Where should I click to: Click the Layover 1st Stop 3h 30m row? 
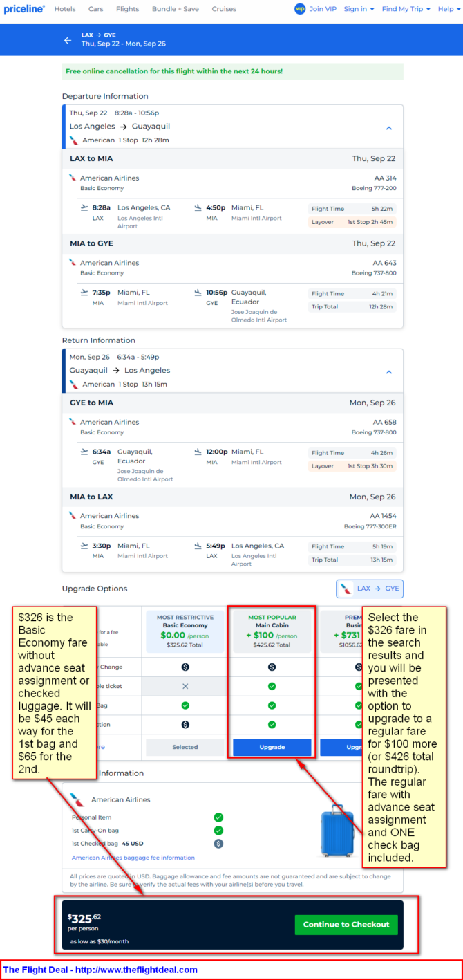pos(352,466)
